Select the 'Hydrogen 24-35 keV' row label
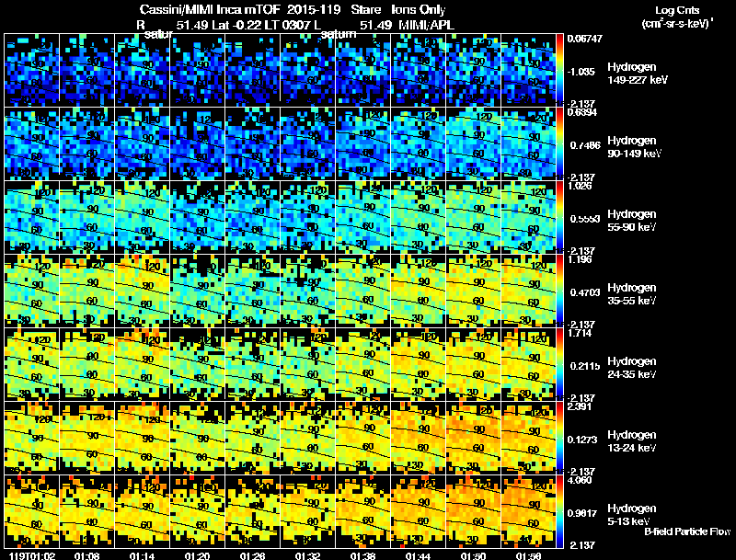This screenshot has width=736, height=560. tap(632, 368)
